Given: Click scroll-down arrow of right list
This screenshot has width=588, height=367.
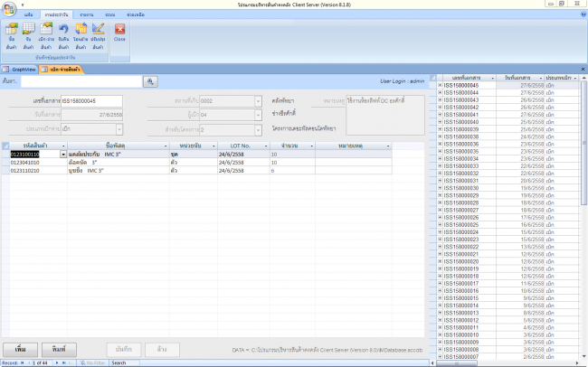Looking at the screenshot, I should coord(583,356).
